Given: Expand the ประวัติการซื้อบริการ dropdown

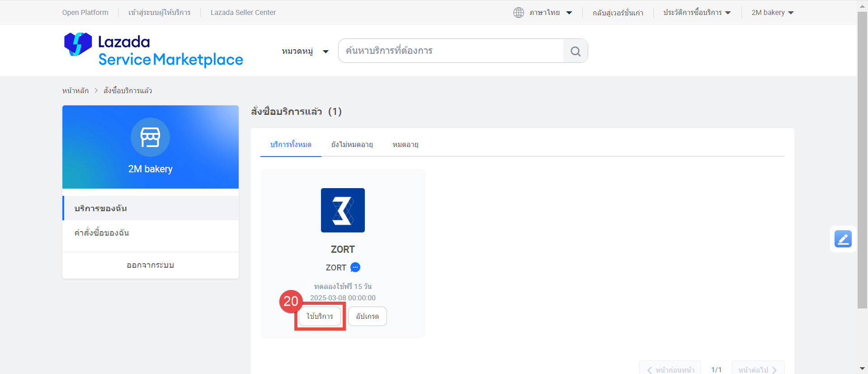Looking at the screenshot, I should tap(697, 13).
